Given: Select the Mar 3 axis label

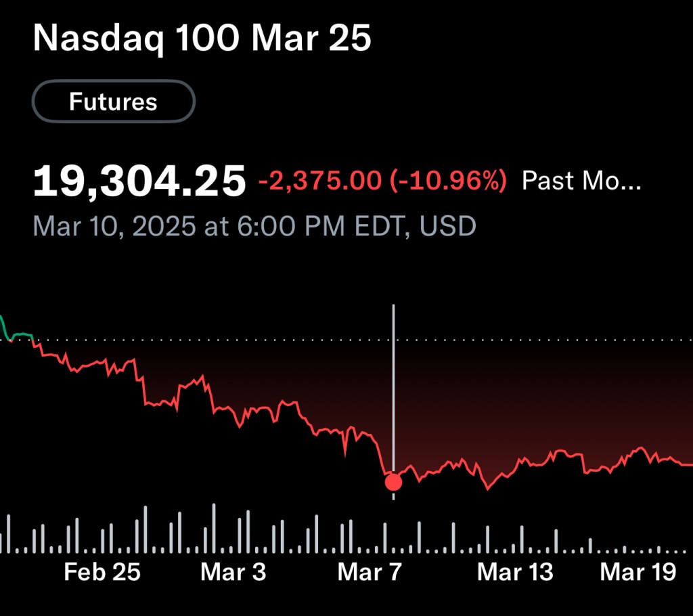Looking at the screenshot, I should (x=233, y=572).
